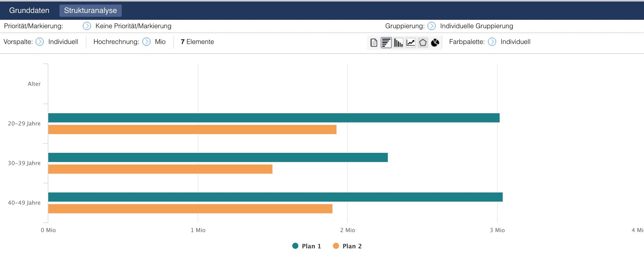Click the Farbpalette value Individuell

(515, 42)
